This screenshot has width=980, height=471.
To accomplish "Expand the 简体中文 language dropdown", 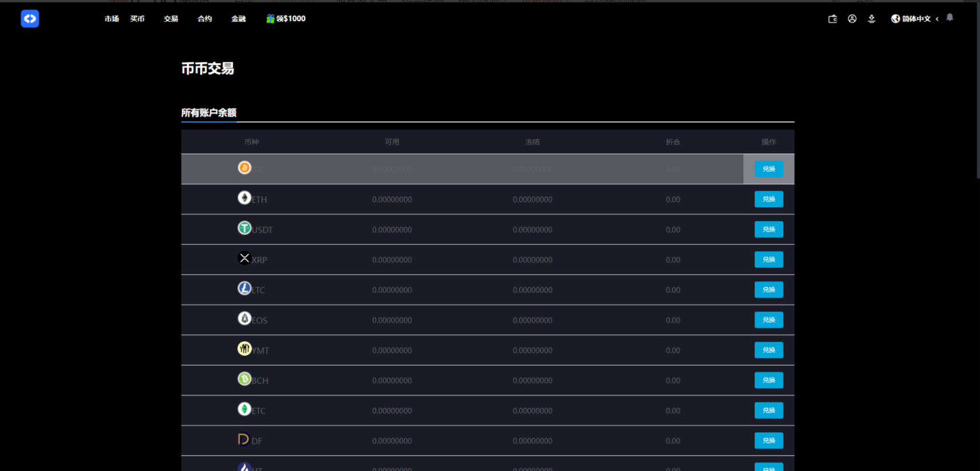I will [x=915, y=19].
